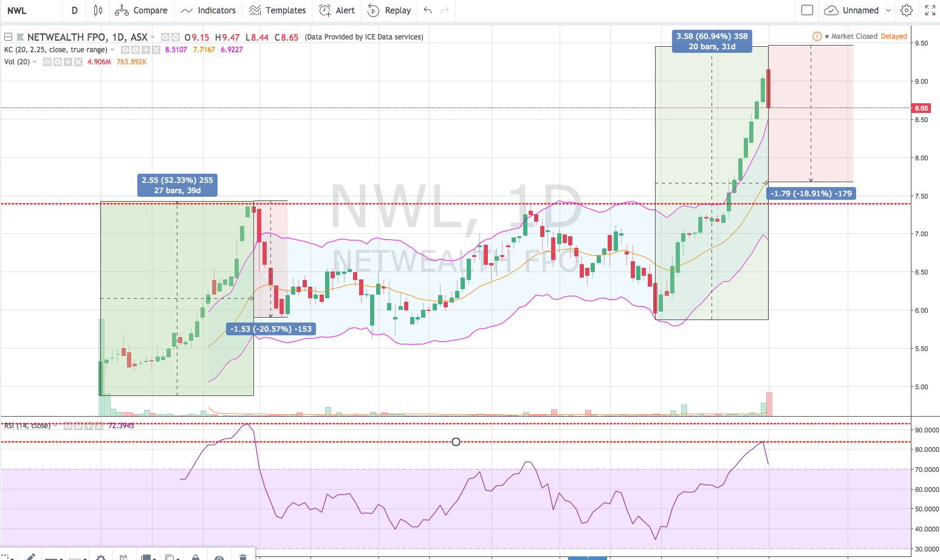Select the 8.65 current price label
940x560 pixels.
point(922,108)
